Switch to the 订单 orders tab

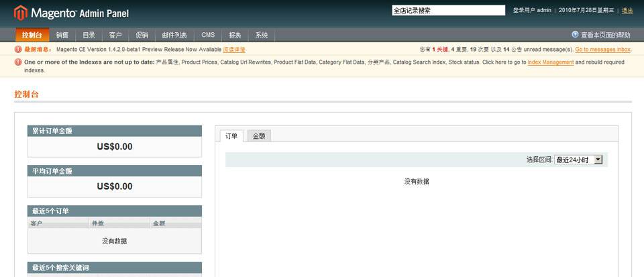click(231, 135)
